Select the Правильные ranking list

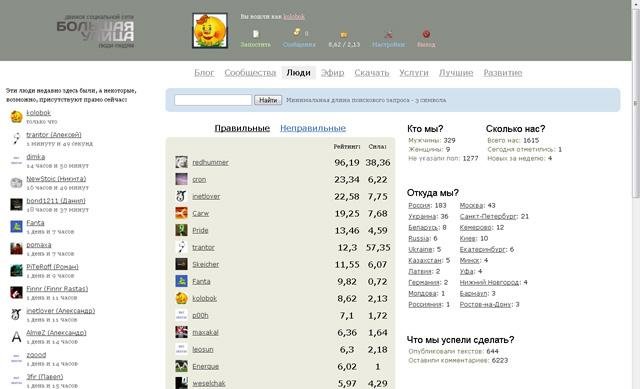pos(242,128)
